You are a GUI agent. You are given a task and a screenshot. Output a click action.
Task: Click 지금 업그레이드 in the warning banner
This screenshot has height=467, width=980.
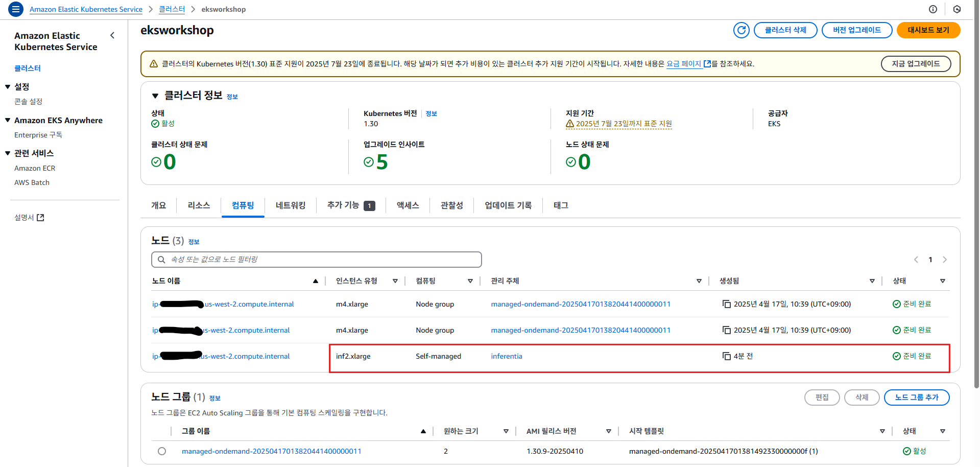tap(916, 64)
